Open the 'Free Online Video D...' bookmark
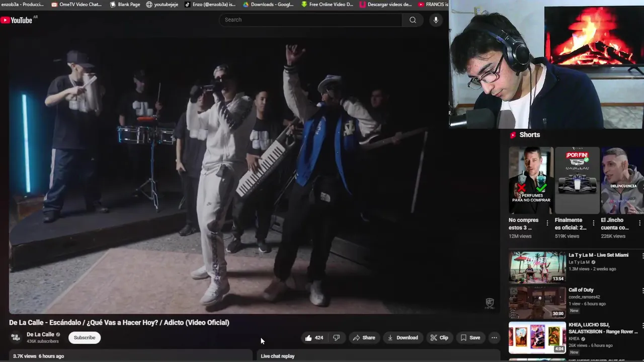 tap(327, 5)
